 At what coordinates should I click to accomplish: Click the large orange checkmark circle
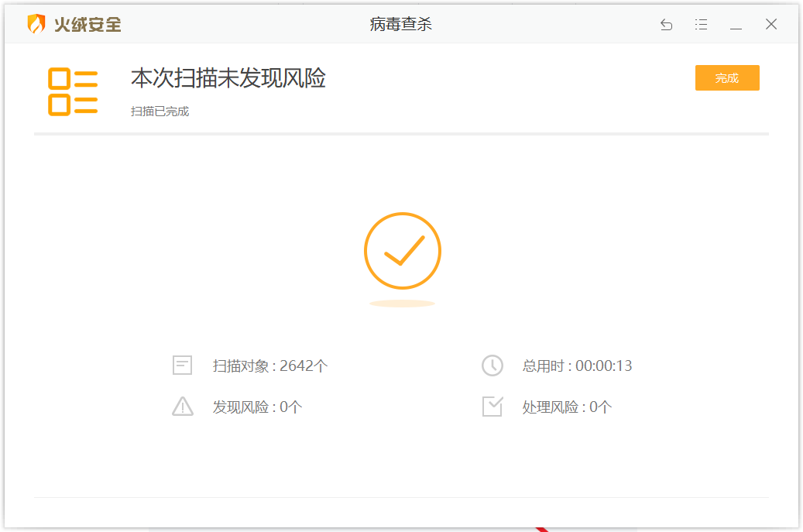pyautogui.click(x=403, y=251)
